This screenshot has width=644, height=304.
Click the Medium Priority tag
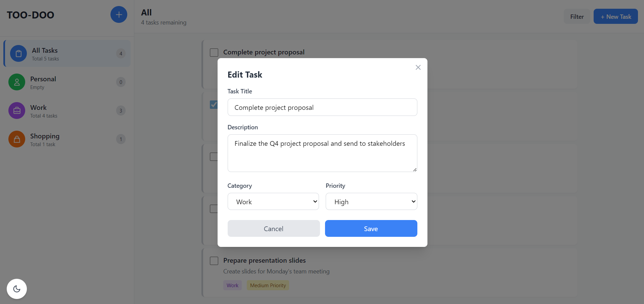(x=268, y=286)
